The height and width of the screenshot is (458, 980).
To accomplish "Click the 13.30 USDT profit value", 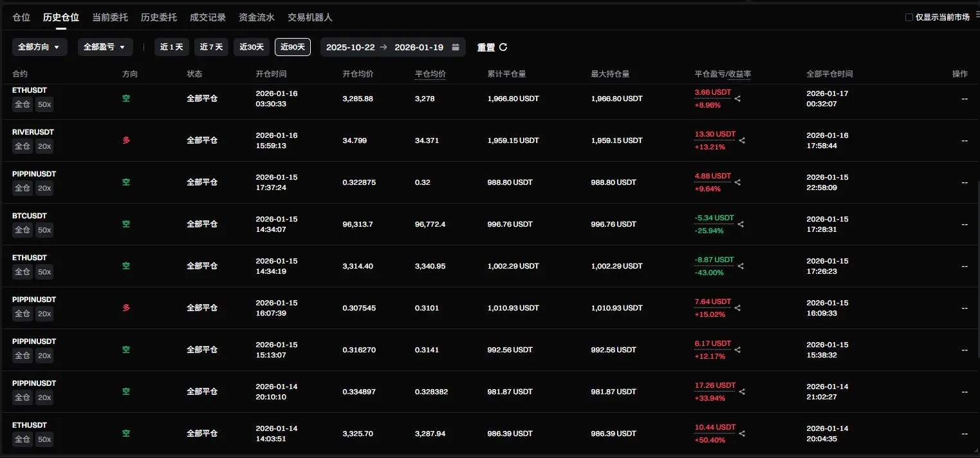I will click(715, 134).
